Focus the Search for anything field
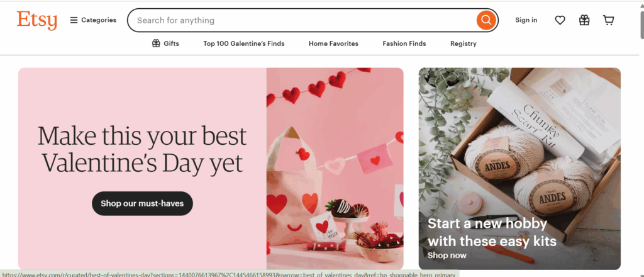This screenshot has height=277, width=644. tap(302, 20)
